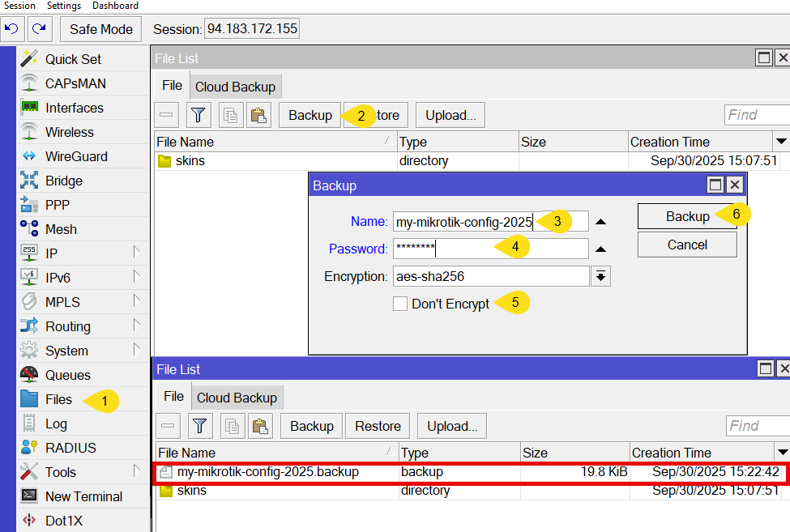This screenshot has height=532, width=790.
Task: Open the column selector dropdown in upper File List
Action: click(781, 142)
